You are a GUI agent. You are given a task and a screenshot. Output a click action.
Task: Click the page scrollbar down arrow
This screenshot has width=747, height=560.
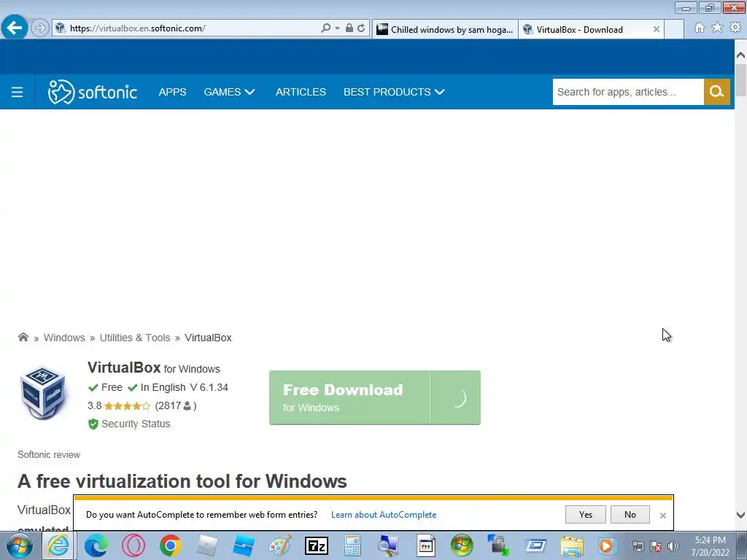[740, 515]
